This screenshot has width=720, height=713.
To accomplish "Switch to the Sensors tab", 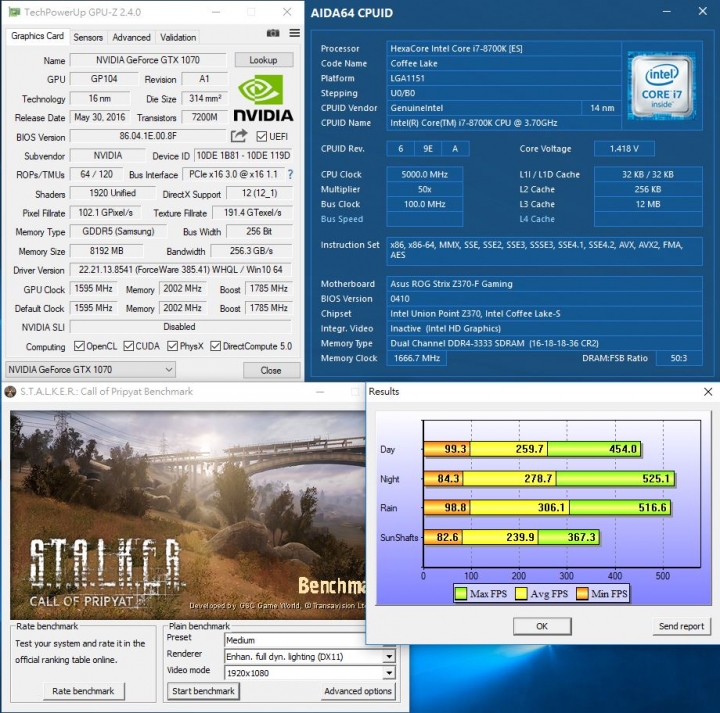I will [88, 37].
